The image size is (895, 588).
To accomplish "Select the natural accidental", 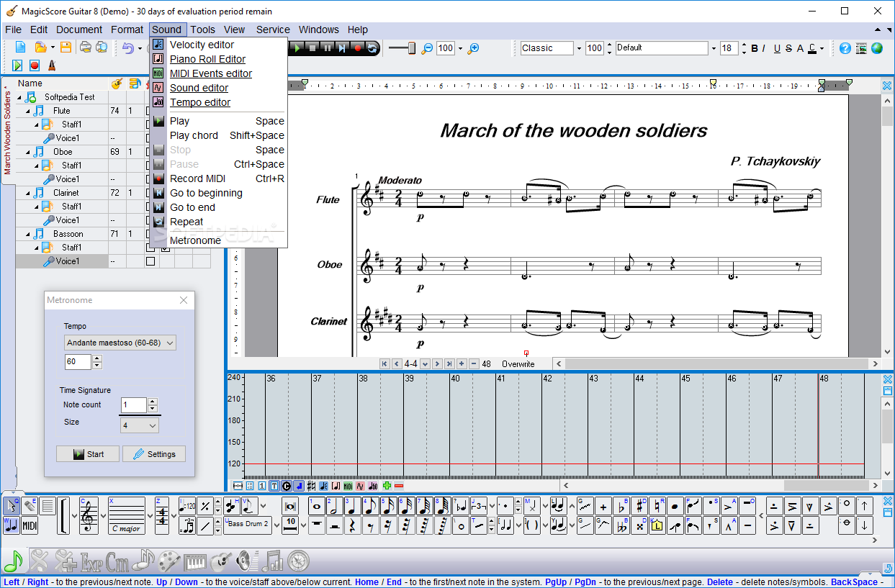I will click(x=657, y=507).
